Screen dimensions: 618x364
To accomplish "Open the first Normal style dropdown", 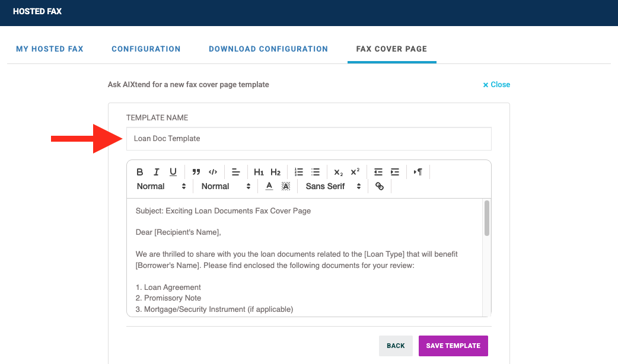I will (x=160, y=186).
